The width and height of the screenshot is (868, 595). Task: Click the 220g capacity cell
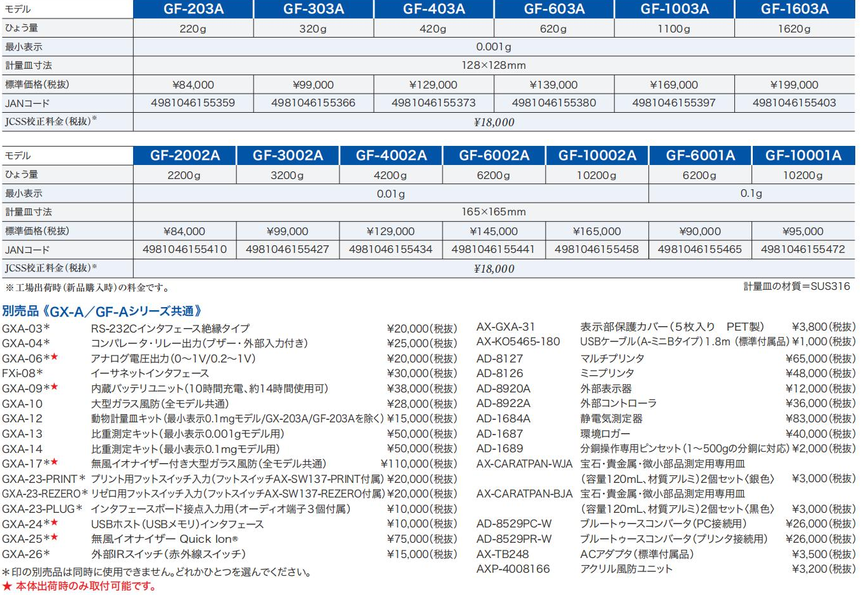[x=193, y=29]
